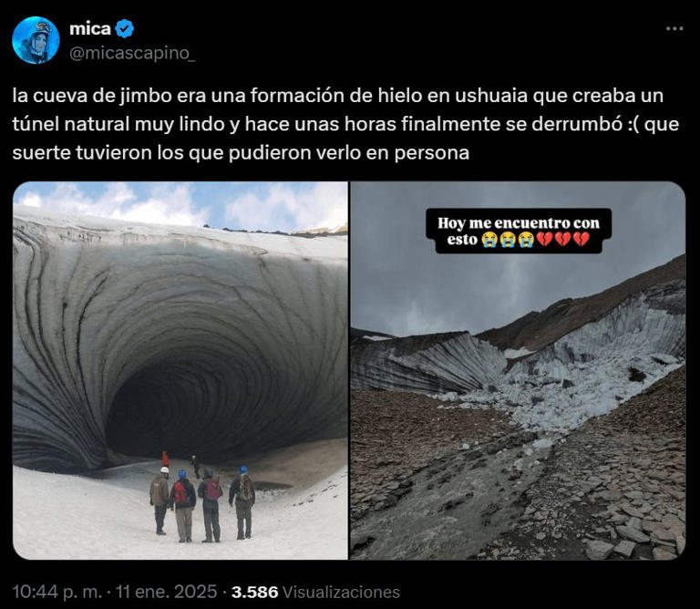
Task: Click the display name mica
Action: pyautogui.click(x=89, y=29)
